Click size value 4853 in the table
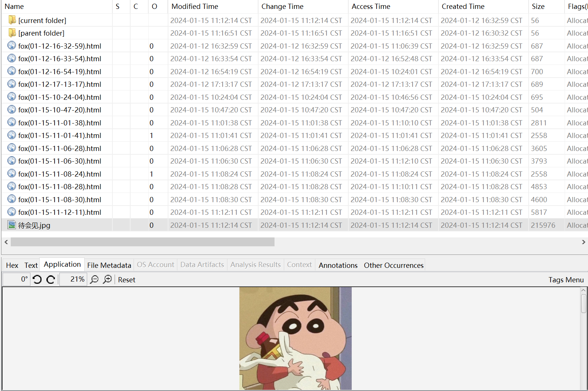The height and width of the screenshot is (391, 588). click(539, 187)
